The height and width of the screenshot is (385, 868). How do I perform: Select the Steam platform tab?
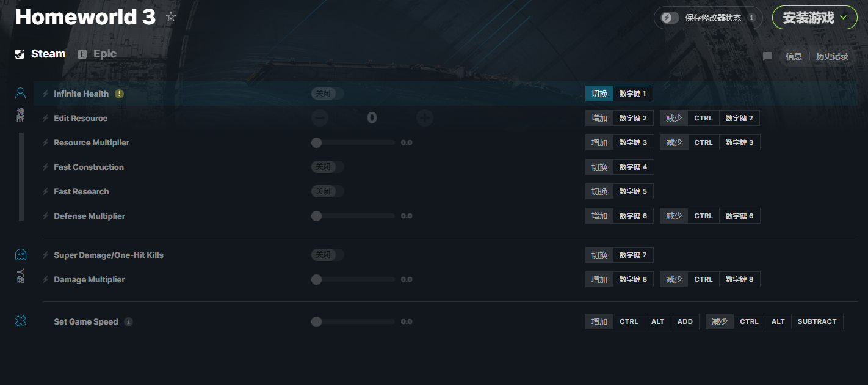(x=40, y=54)
